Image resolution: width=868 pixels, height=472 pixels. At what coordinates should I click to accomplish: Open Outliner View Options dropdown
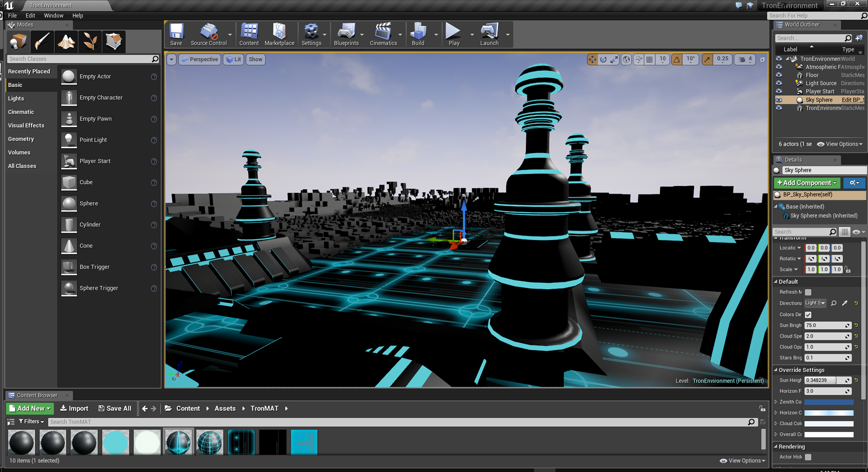pyautogui.click(x=840, y=144)
